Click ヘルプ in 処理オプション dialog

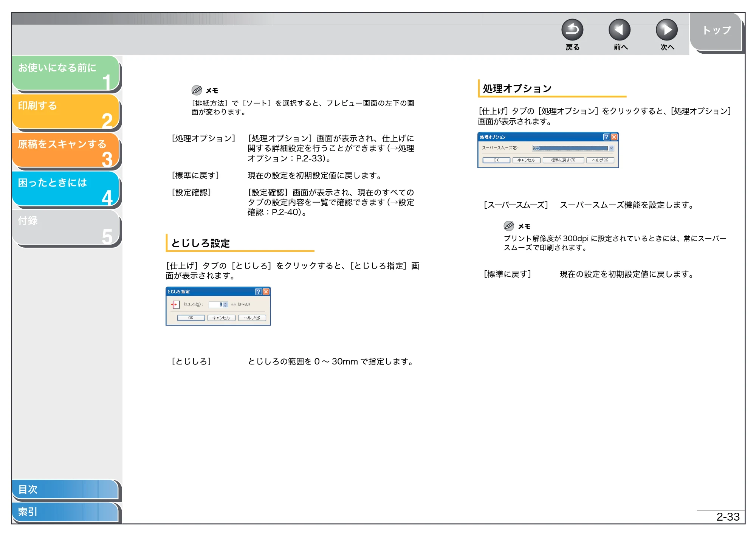pos(600,160)
